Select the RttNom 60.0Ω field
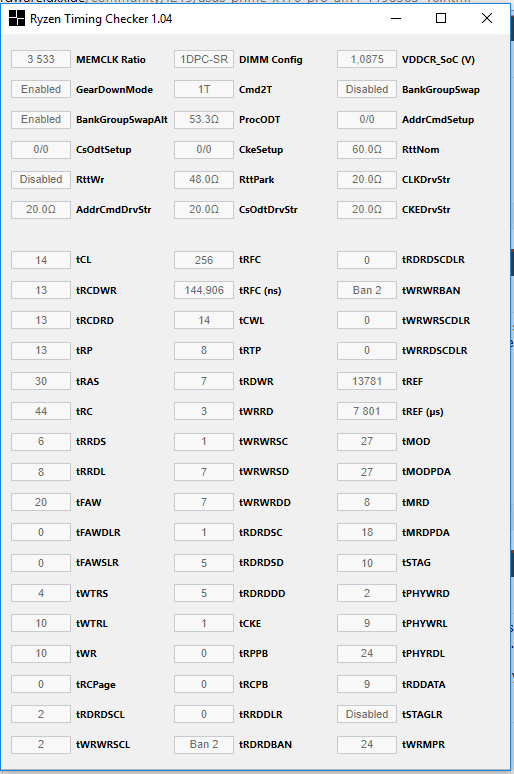 [x=367, y=150]
